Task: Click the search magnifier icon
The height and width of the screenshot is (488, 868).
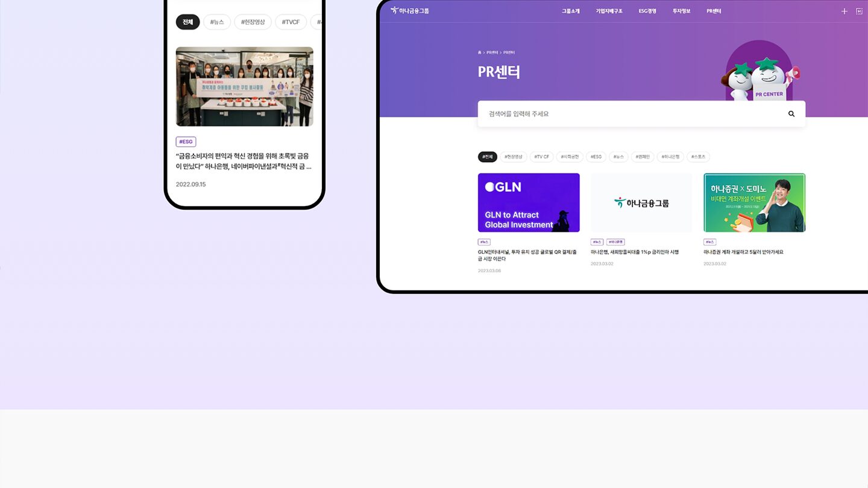Action: point(791,114)
